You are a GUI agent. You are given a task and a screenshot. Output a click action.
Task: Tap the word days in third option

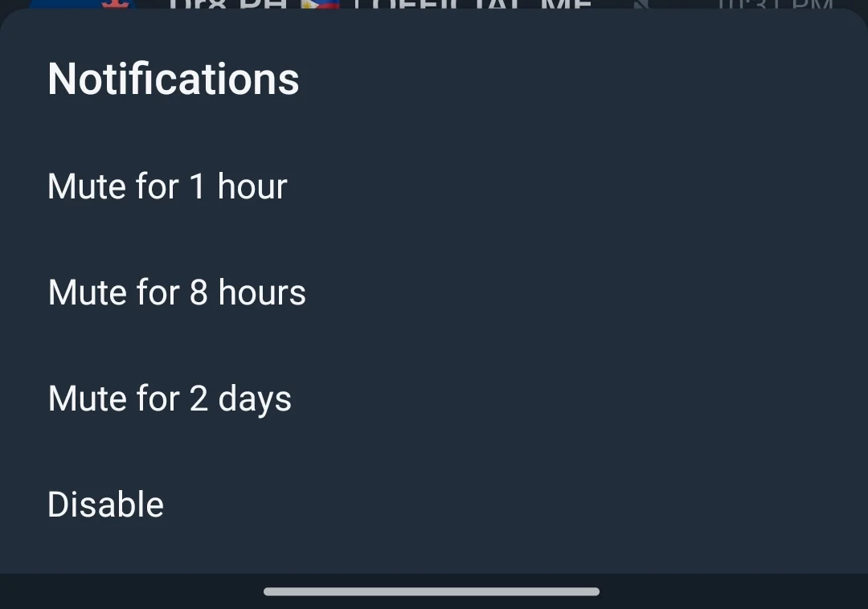(x=255, y=399)
